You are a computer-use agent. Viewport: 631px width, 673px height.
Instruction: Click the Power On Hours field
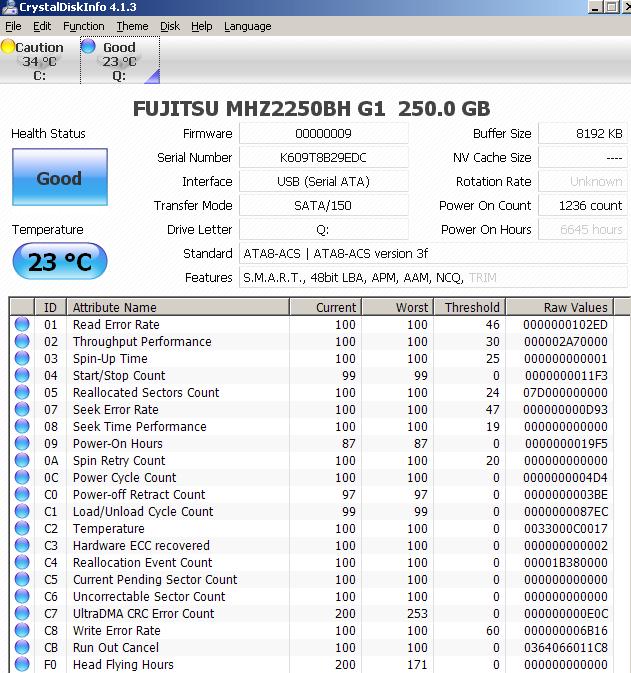pos(583,230)
